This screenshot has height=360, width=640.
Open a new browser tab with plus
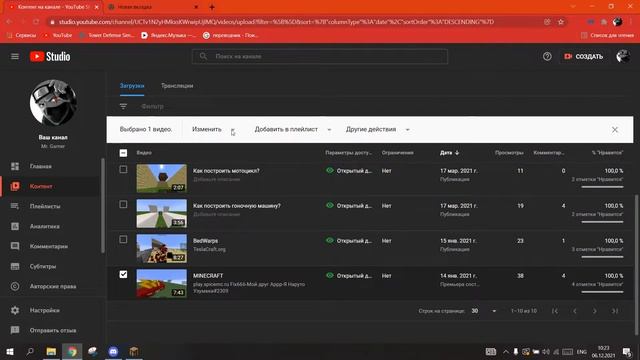(212, 7)
